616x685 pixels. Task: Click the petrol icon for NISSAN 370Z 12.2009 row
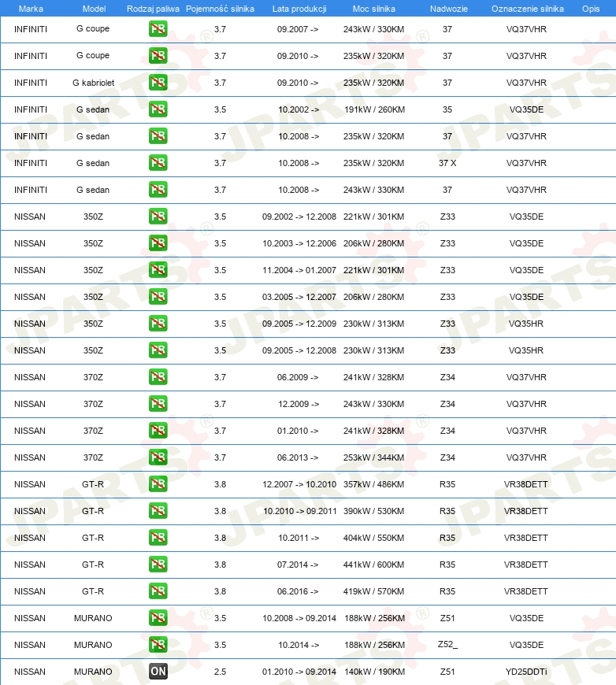(158, 404)
